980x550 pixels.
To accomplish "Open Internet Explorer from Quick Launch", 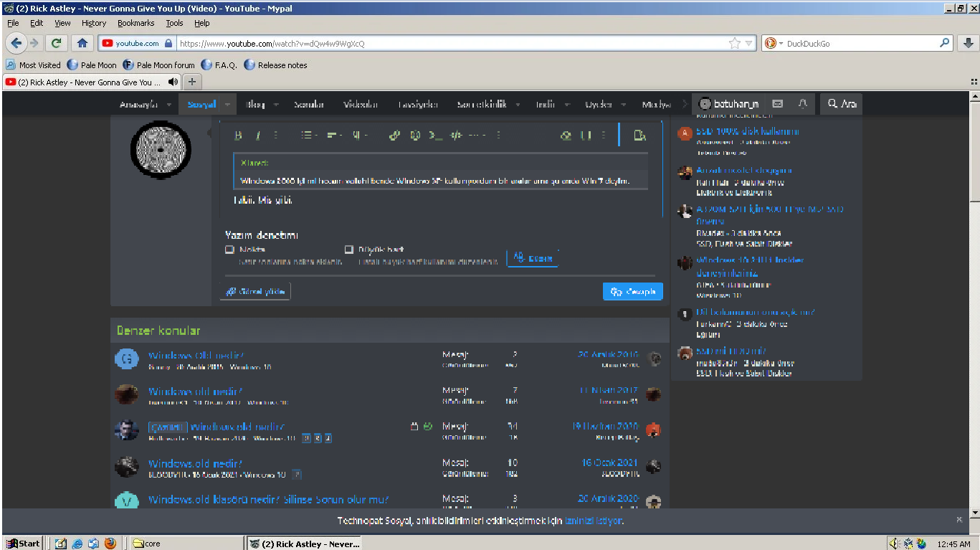I will [x=77, y=544].
